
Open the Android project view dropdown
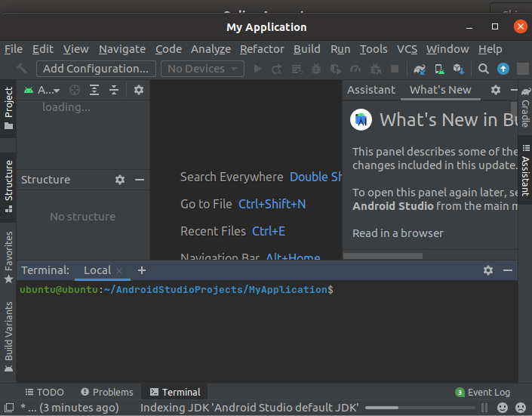point(42,90)
